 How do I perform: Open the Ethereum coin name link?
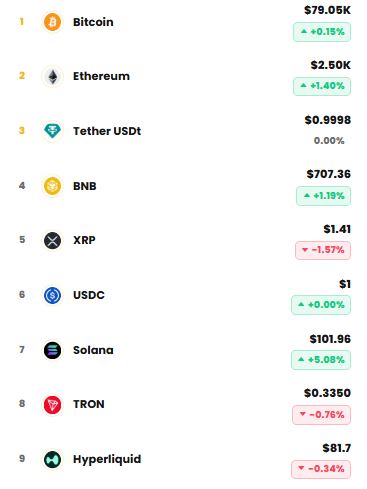101,76
